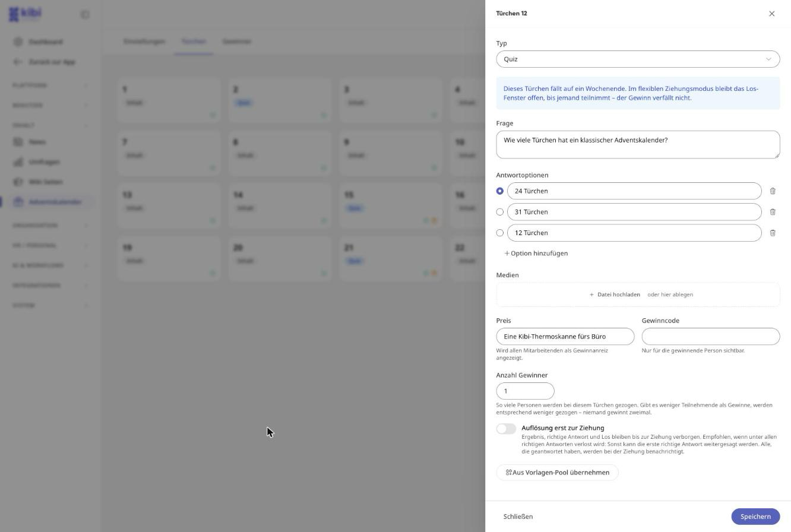This screenshot has height=532, width=791.
Task: Delete the '12 Türchen' answer option
Action: coord(773,233)
